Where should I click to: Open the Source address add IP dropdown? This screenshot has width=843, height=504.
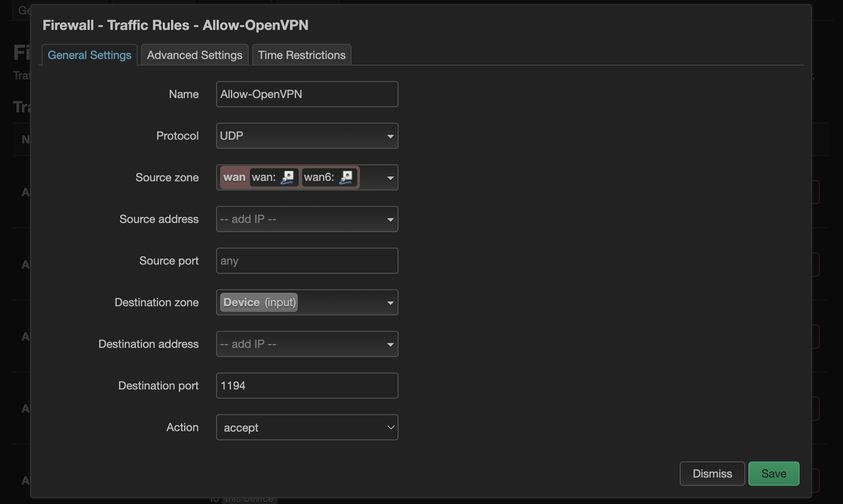(307, 219)
